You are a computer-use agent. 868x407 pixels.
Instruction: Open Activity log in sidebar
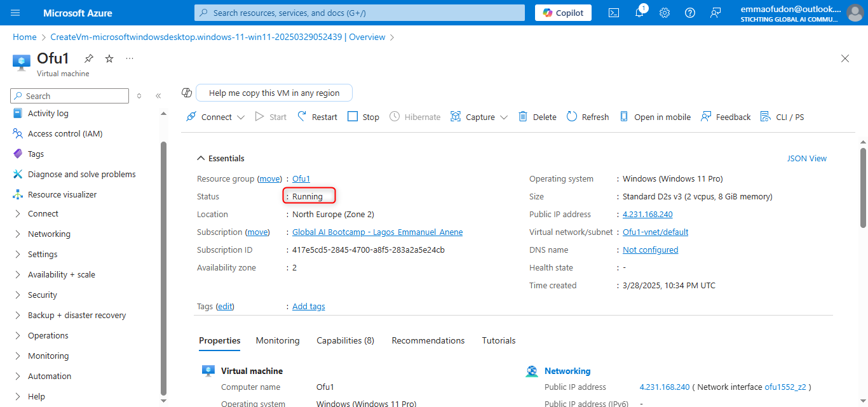(48, 114)
